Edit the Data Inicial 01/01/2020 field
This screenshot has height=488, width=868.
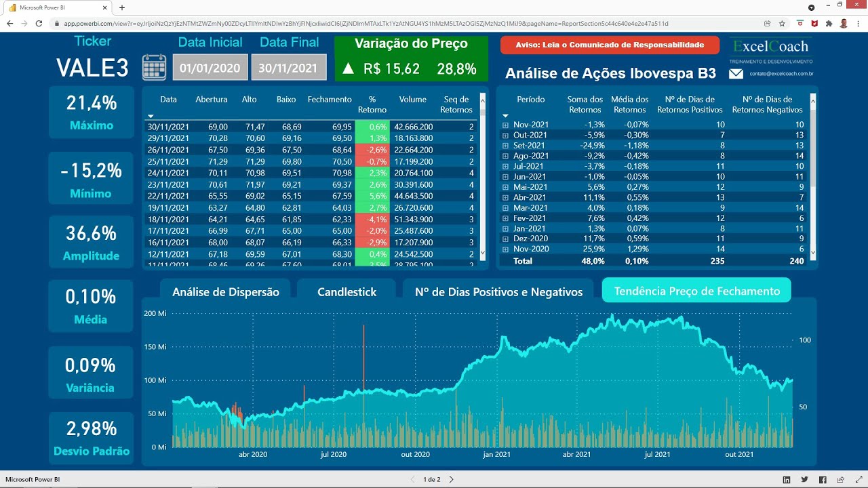210,68
